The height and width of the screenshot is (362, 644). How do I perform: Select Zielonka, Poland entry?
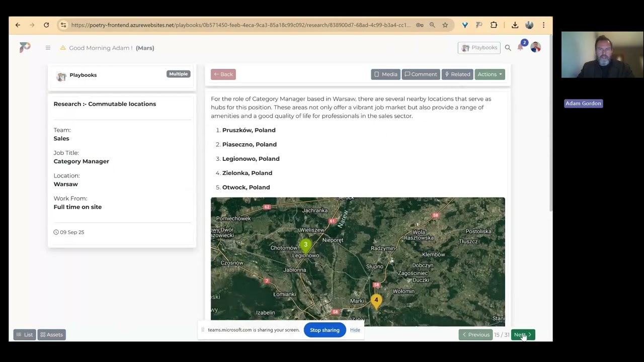coord(247,173)
